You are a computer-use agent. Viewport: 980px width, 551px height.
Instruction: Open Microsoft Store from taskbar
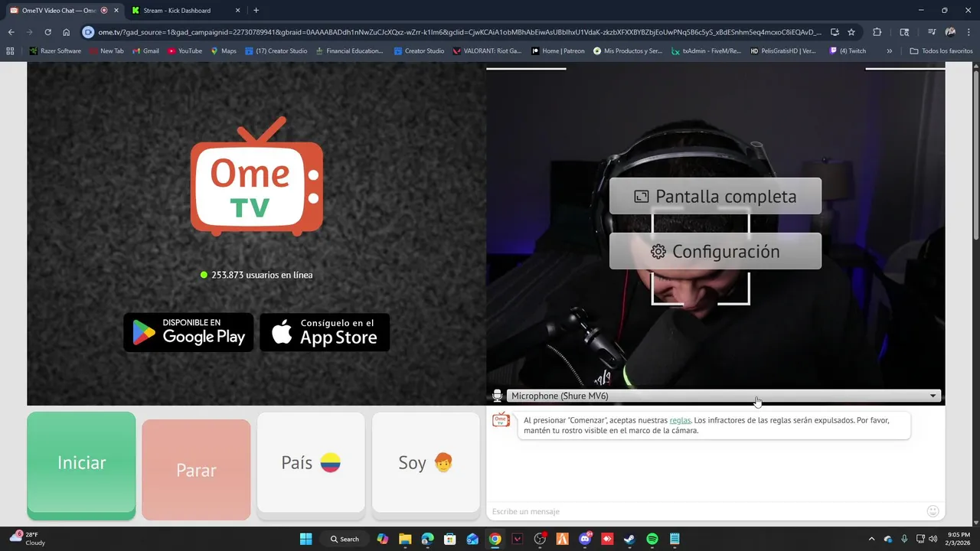tap(450, 539)
